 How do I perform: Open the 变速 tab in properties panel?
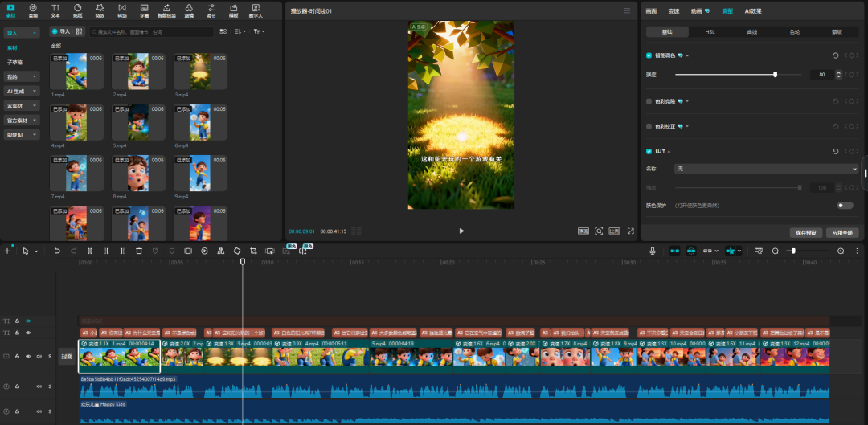coord(674,11)
